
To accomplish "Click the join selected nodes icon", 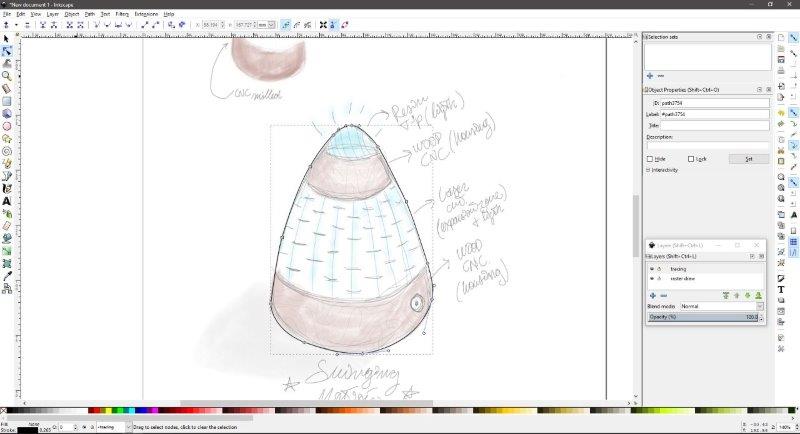I will pyautogui.click(x=43, y=24).
